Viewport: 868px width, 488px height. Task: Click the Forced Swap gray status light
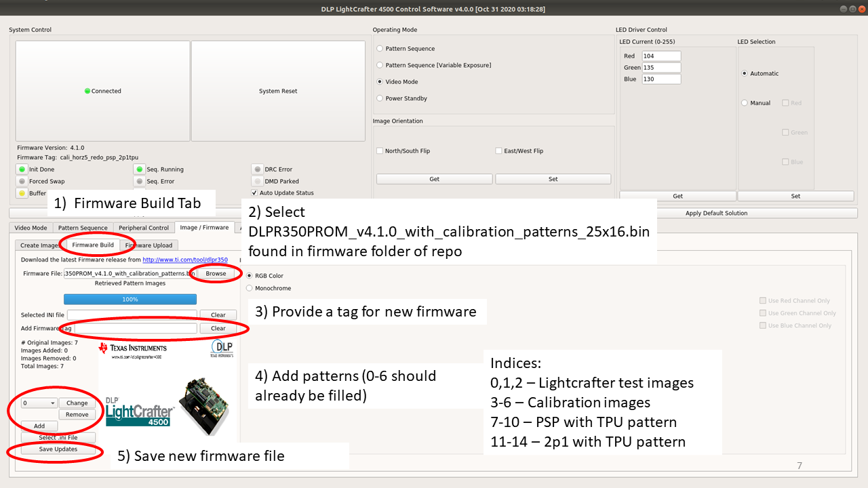22,182
